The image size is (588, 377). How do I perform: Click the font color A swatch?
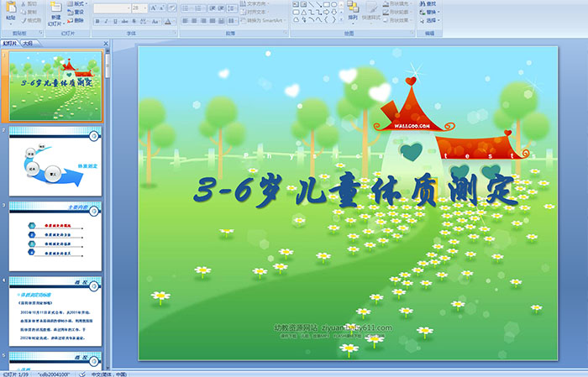pos(168,21)
